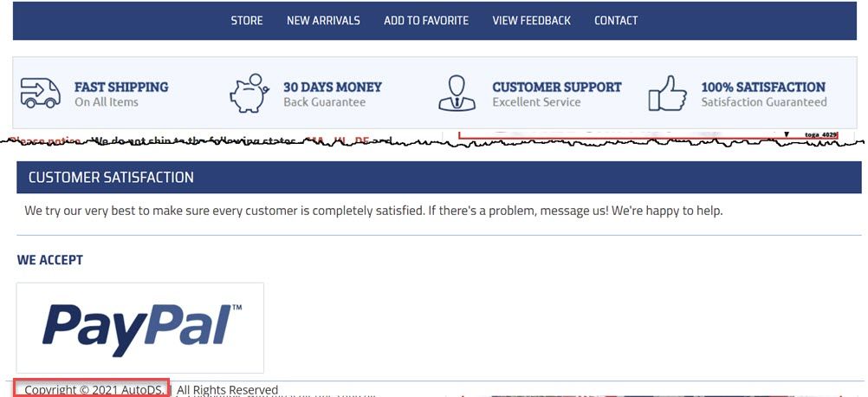The image size is (868, 397).
Task: Click the Copyright 2021 AutoDS text
Action: (94, 390)
